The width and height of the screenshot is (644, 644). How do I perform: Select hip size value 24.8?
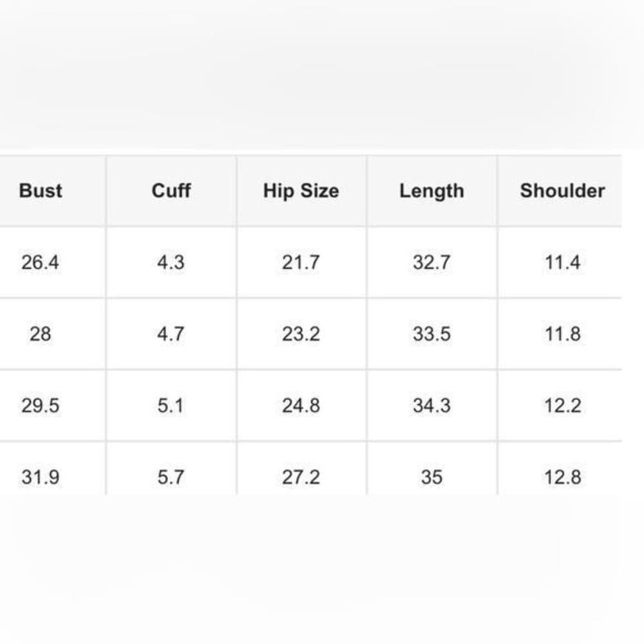[301, 406]
